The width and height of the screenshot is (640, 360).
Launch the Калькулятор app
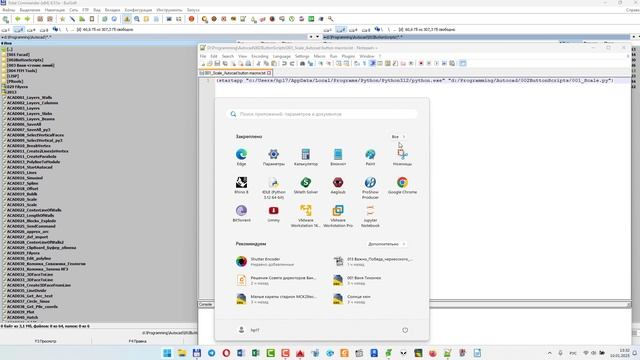(x=306, y=157)
